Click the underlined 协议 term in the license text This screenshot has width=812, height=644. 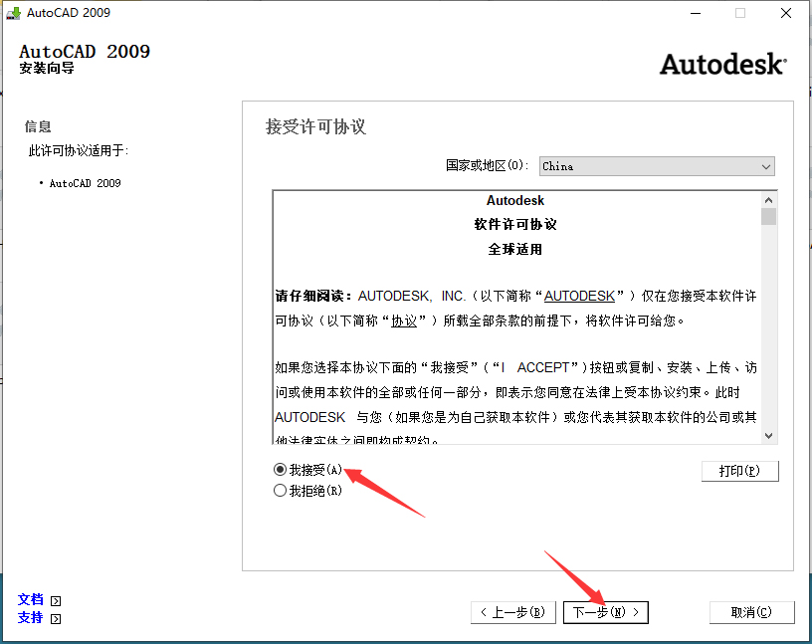click(404, 321)
